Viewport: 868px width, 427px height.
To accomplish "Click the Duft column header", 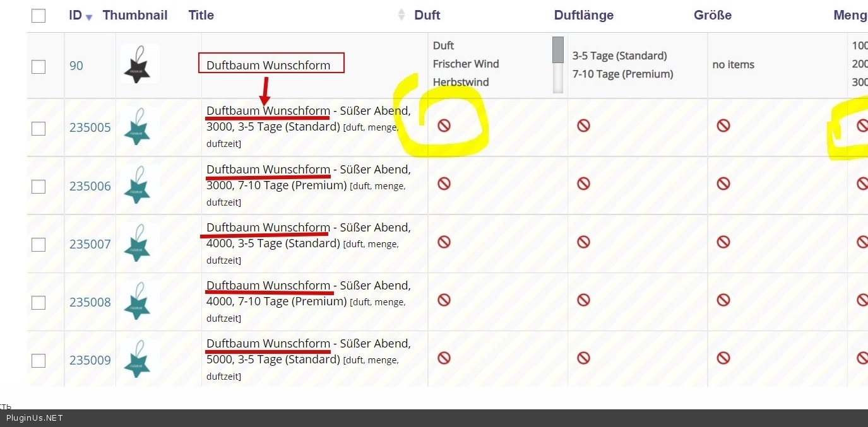I will [x=427, y=15].
